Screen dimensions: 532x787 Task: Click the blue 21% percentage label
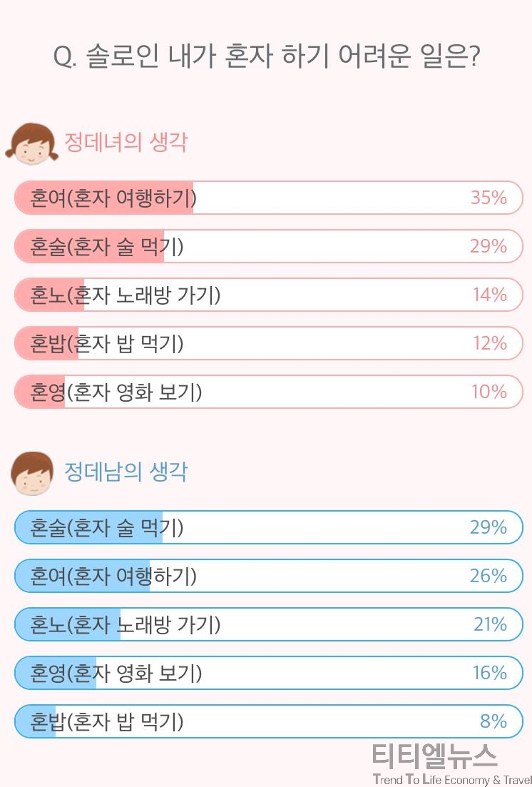pos(491,624)
